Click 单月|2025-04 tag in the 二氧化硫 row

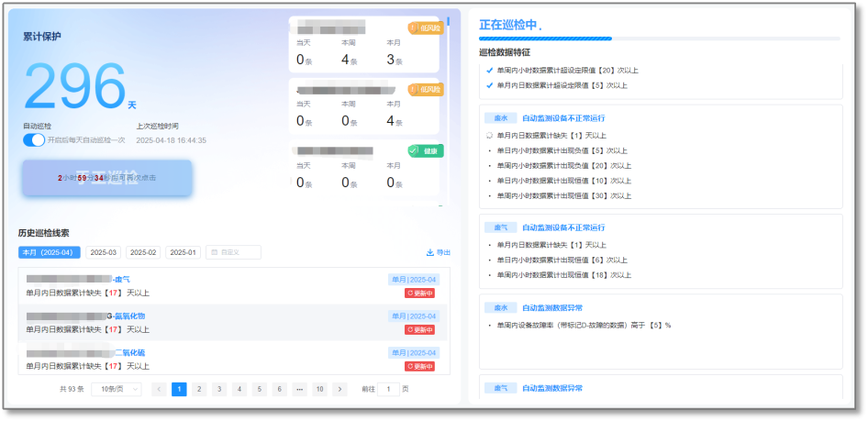click(x=414, y=352)
